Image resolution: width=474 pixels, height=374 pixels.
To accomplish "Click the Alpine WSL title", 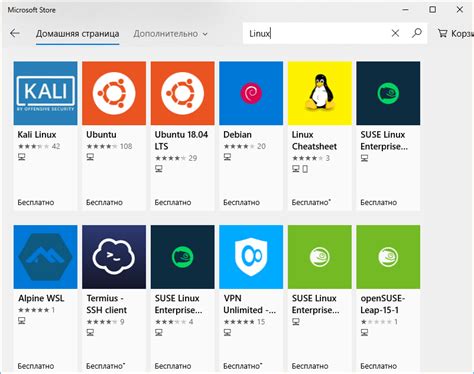I will 41,298.
